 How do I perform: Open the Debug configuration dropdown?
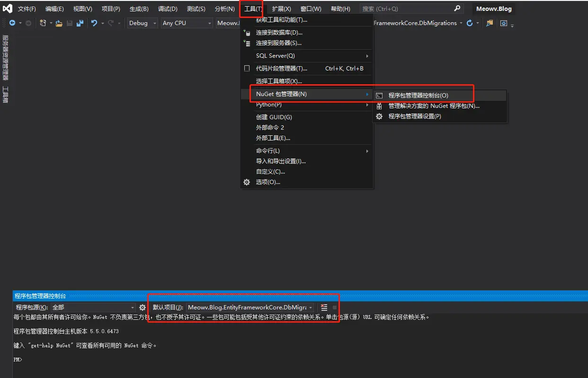[143, 23]
